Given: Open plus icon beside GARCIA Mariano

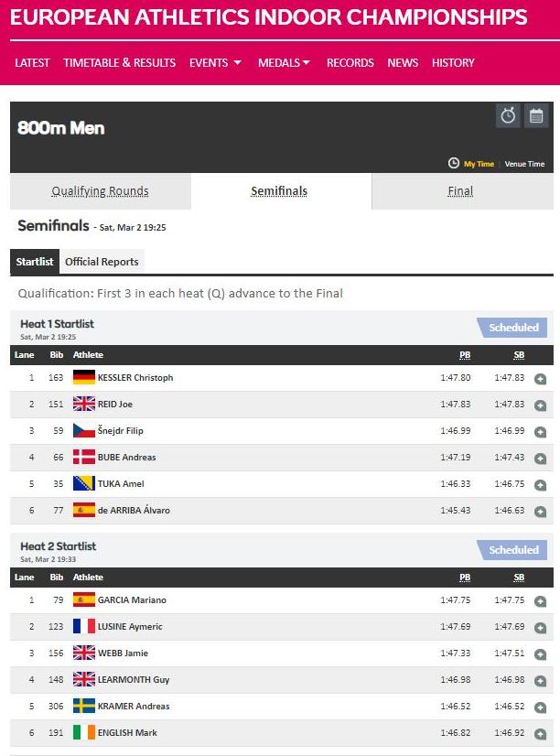Looking at the screenshot, I should coord(540,601).
